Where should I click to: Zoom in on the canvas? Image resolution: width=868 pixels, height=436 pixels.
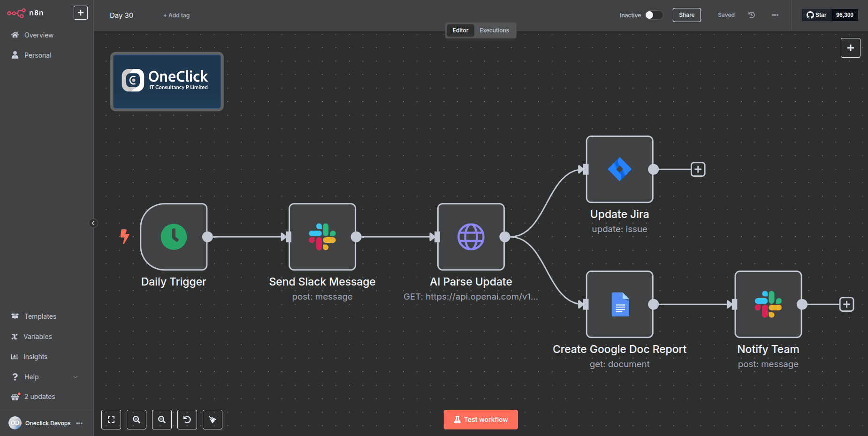(x=137, y=420)
